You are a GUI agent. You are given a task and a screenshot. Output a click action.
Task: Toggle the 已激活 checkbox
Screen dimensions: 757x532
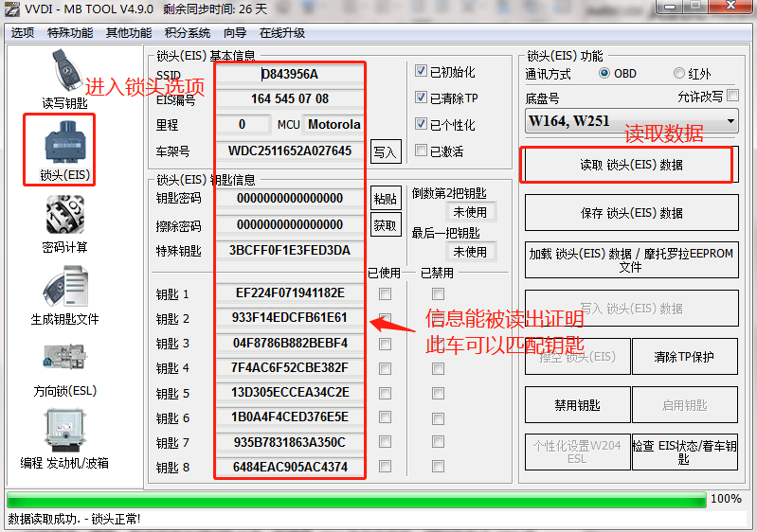(421, 151)
